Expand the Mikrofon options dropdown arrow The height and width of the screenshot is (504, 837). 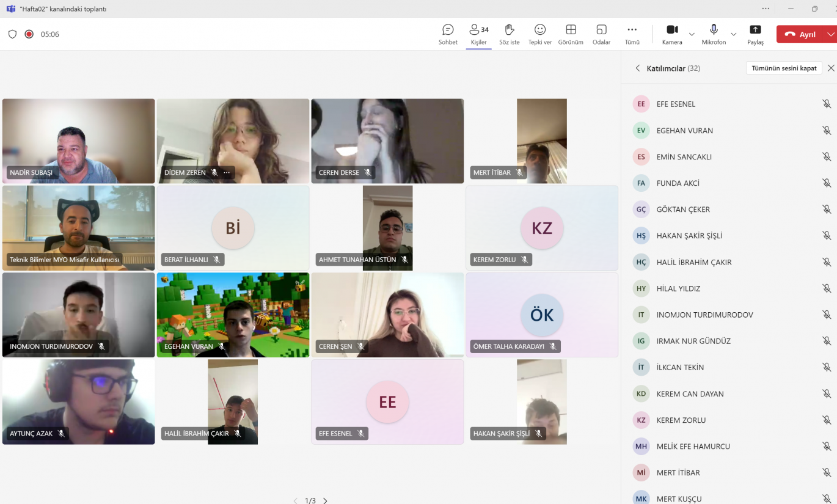tap(734, 34)
